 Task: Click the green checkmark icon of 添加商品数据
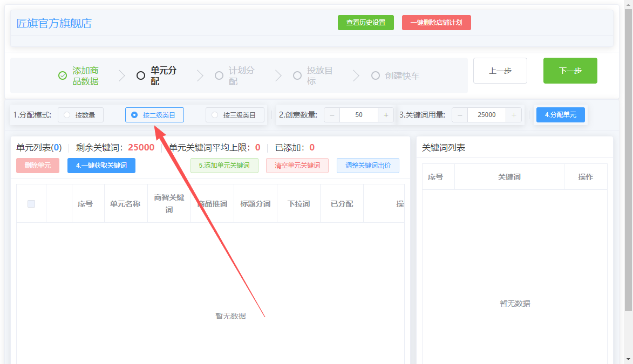63,75
